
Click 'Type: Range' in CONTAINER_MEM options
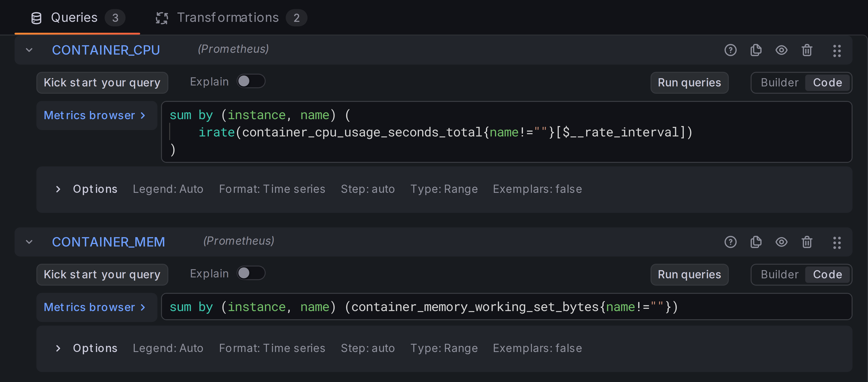(x=444, y=348)
